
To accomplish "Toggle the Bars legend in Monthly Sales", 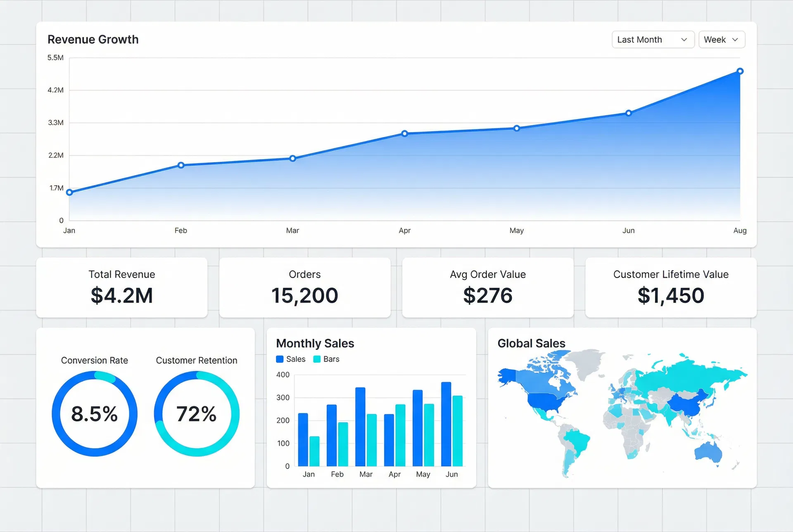I will pyautogui.click(x=326, y=359).
